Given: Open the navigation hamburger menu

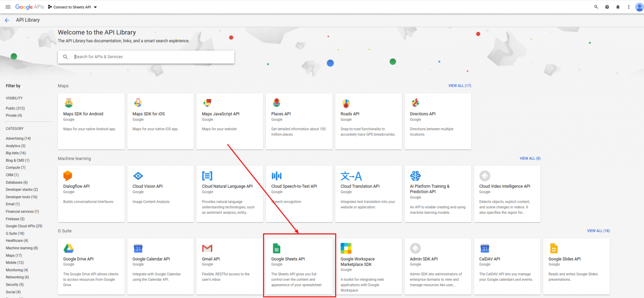Looking at the screenshot, I should (x=8, y=7).
